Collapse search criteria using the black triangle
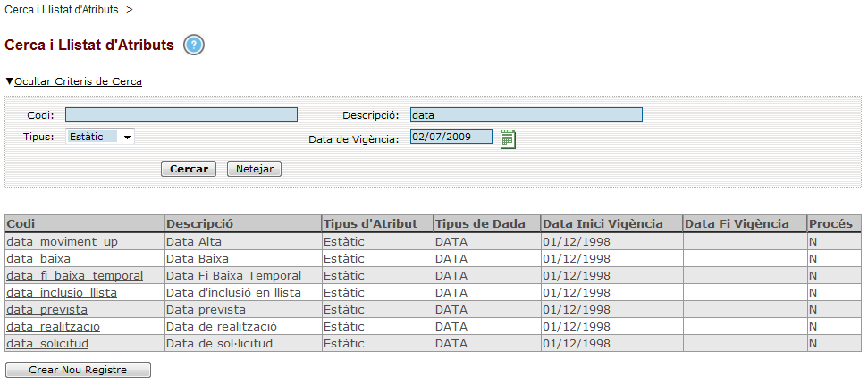The image size is (868, 385). pos(9,81)
